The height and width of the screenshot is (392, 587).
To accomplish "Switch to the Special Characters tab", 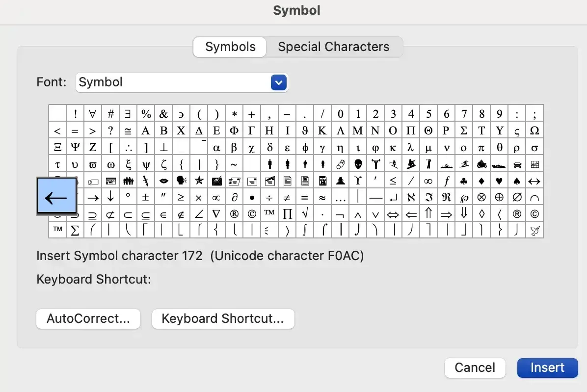I will pos(334,47).
